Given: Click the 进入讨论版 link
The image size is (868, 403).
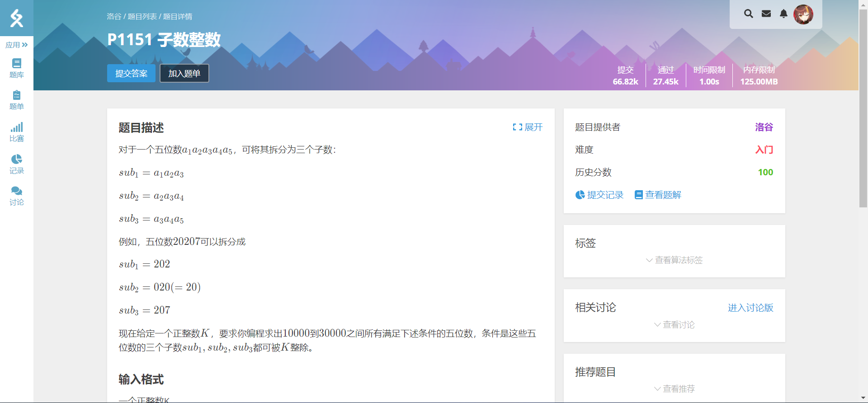Looking at the screenshot, I should pos(750,308).
